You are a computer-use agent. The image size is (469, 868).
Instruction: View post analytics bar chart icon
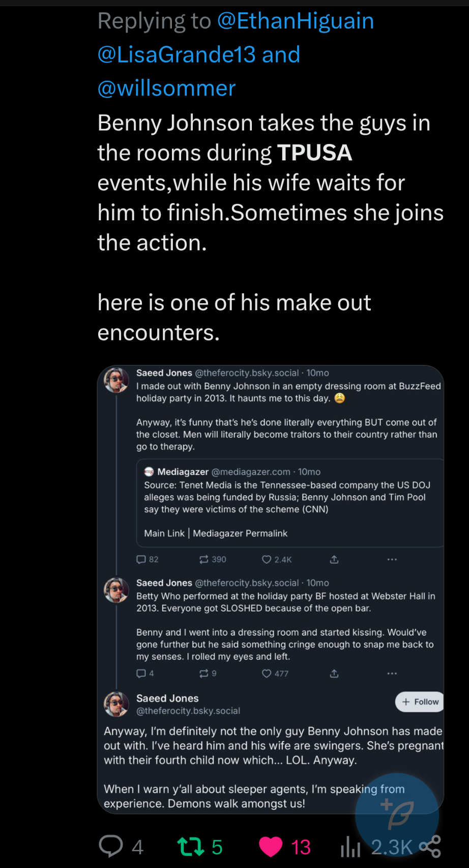click(350, 847)
